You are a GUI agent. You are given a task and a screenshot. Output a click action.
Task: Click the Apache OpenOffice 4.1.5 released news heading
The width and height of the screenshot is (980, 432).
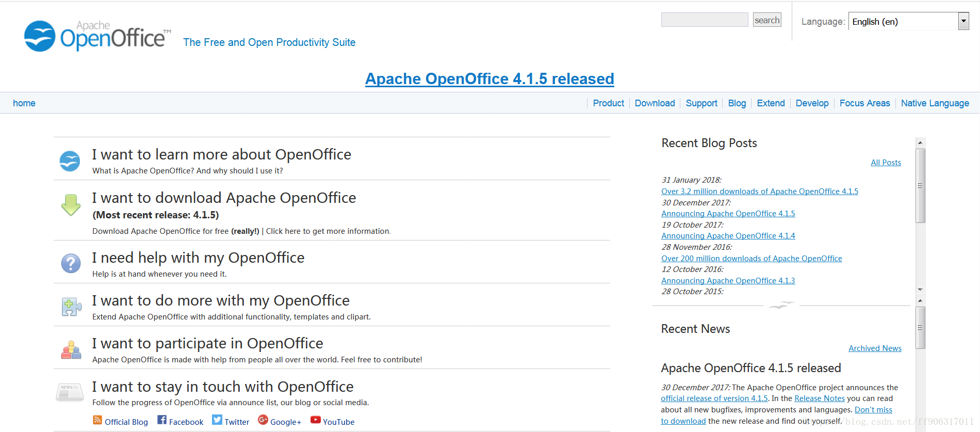point(751,368)
